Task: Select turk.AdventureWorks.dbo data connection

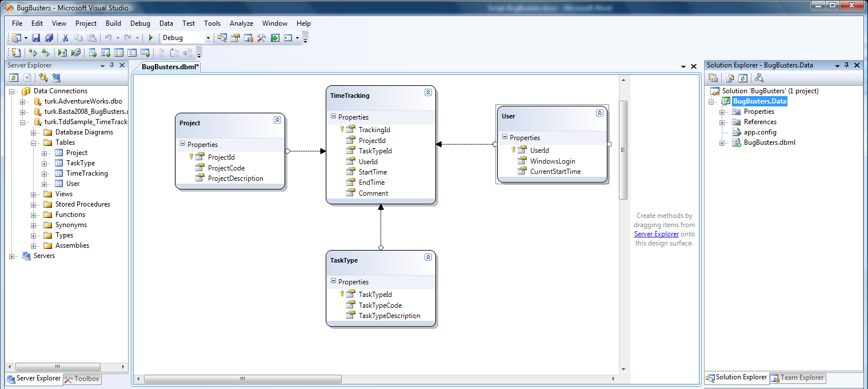Action: [x=83, y=101]
